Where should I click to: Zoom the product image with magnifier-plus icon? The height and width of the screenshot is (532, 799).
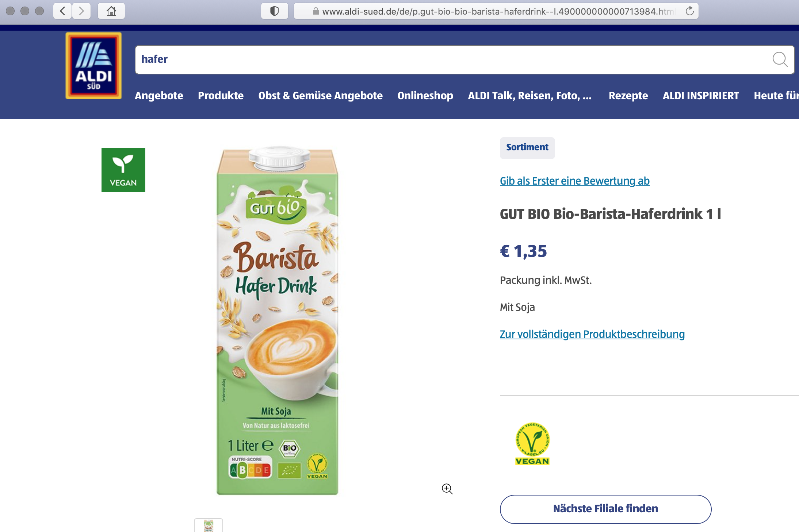pos(447,489)
